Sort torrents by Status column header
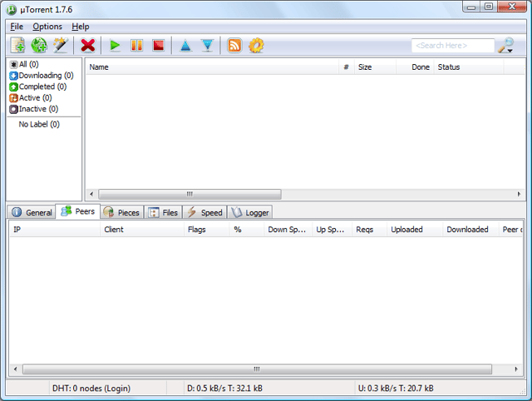532x401 pixels. point(469,67)
